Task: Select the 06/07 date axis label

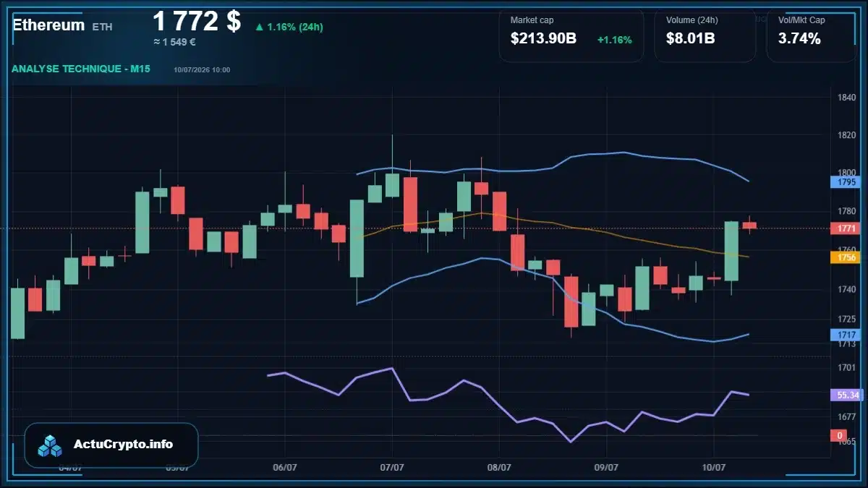Action: (x=285, y=467)
